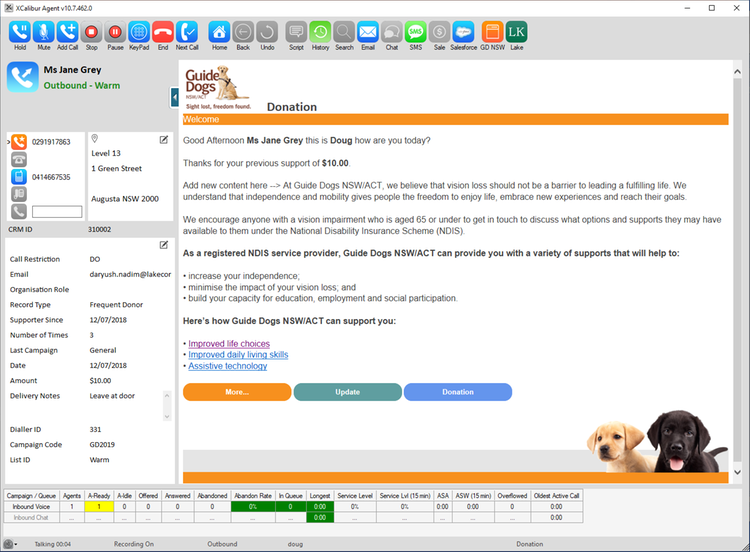Click the Oldest Active Call column header
Viewport: 750px width, 552px height.
[557, 496]
